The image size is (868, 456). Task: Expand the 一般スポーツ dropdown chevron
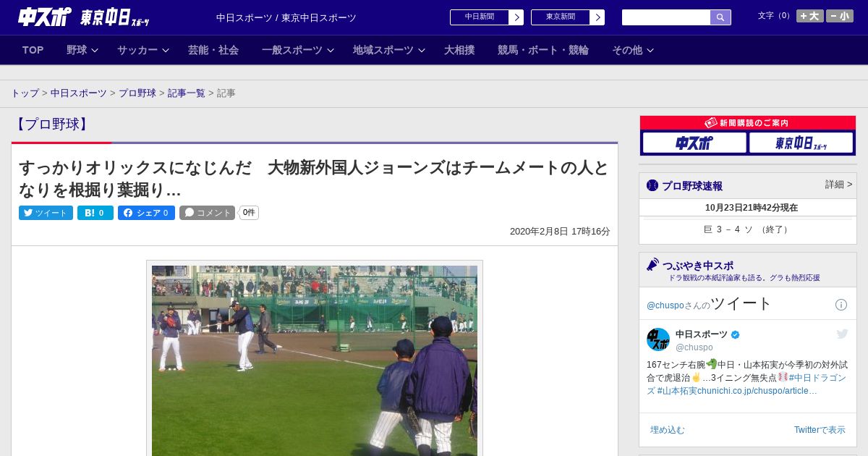point(331,50)
